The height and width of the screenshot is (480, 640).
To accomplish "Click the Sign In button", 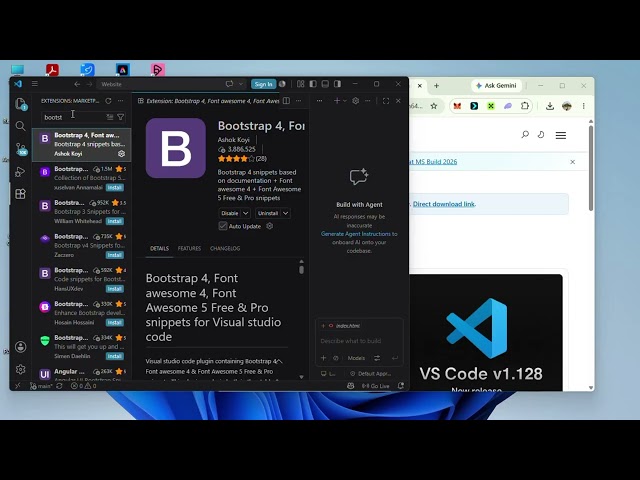I will point(263,84).
